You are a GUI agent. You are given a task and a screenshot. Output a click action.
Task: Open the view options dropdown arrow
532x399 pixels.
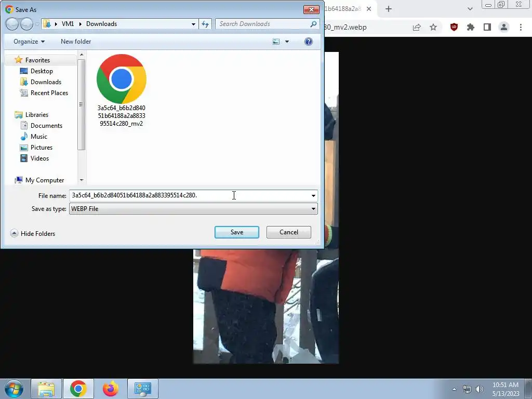click(x=287, y=42)
